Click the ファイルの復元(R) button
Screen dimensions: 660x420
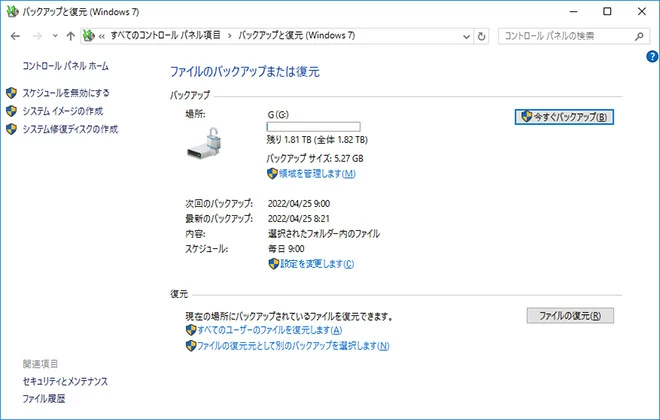(570, 316)
